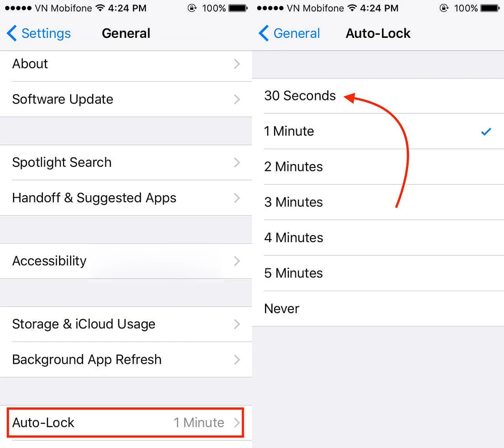The height and width of the screenshot is (448, 504).
Task: Go back to Settings
Action: coord(39,33)
